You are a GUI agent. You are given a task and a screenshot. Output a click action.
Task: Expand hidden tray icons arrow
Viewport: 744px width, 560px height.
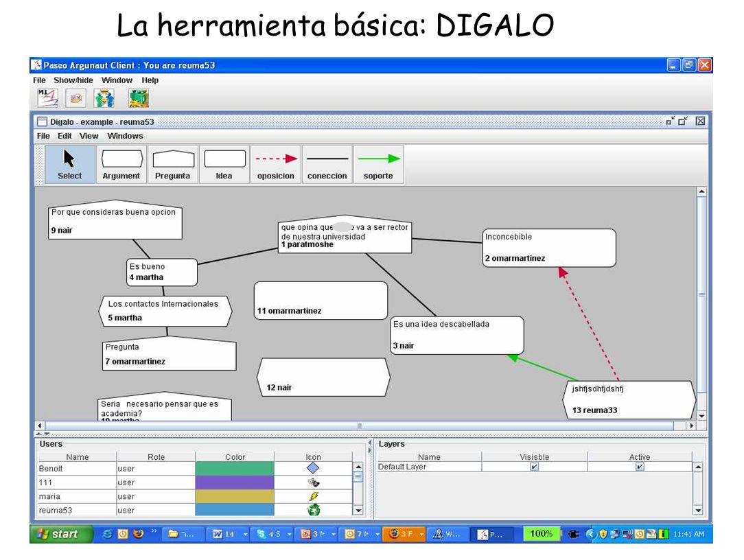[x=590, y=534]
